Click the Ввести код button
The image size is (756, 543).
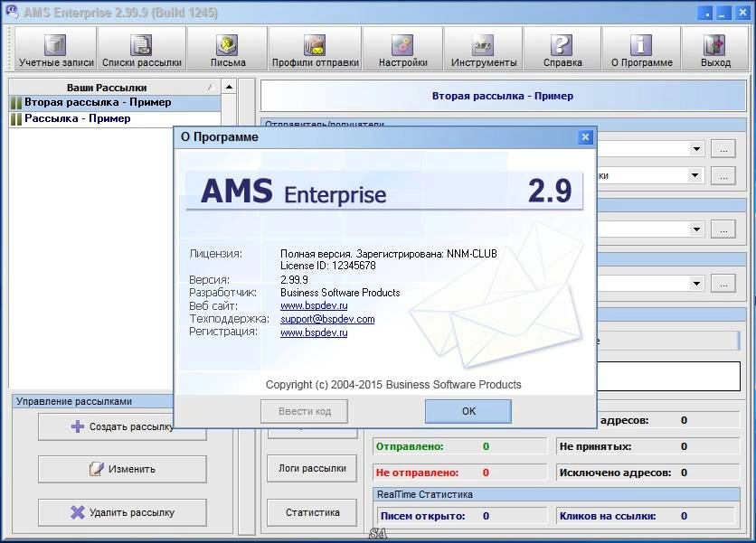pos(304,411)
